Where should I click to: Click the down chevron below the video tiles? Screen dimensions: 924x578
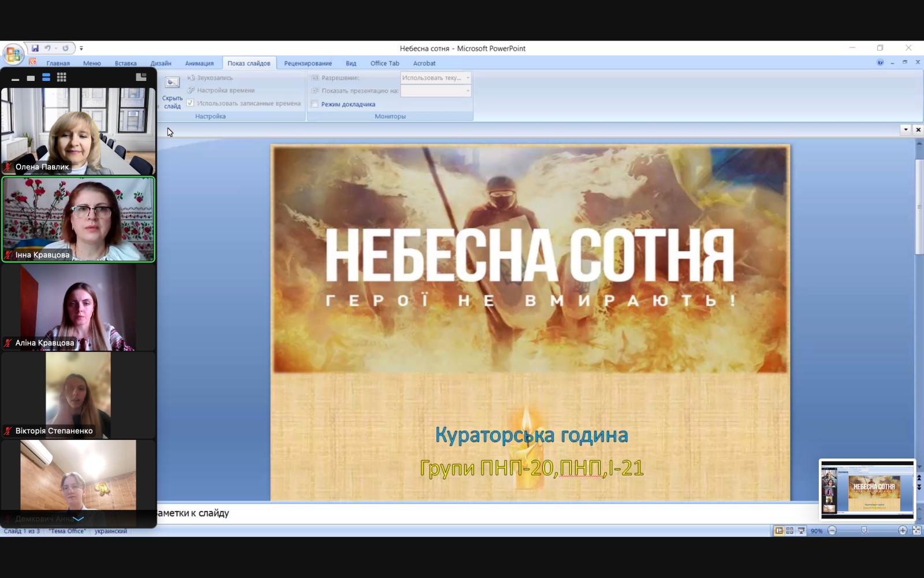point(79,519)
